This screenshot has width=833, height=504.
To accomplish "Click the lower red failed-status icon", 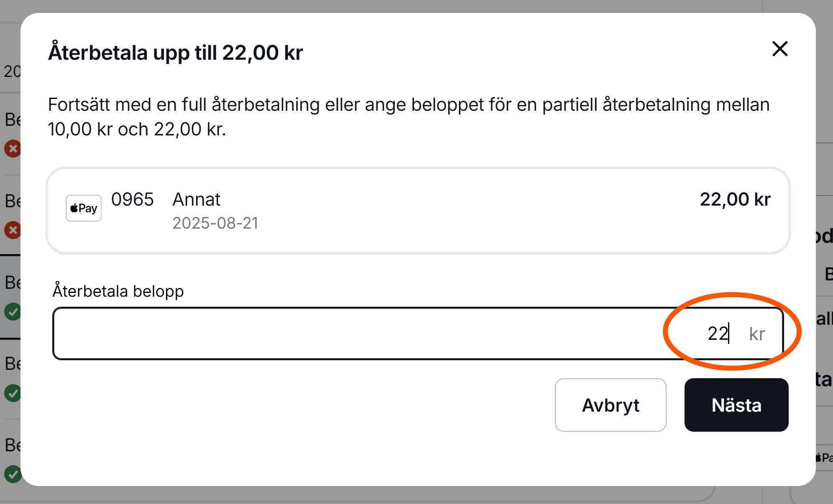I will [x=13, y=230].
